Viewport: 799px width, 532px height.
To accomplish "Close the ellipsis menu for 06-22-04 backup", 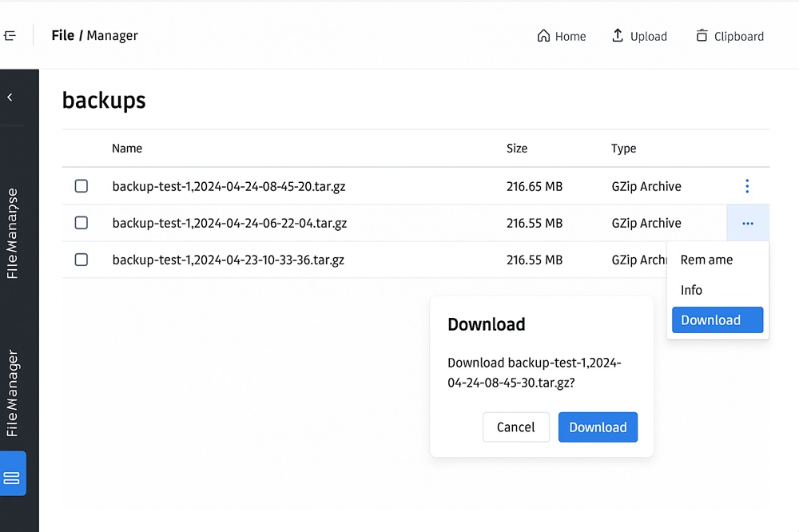I will tap(747, 224).
